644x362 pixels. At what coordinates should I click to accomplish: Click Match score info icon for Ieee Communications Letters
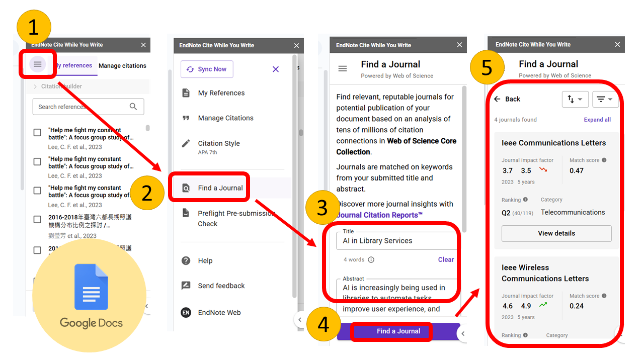[x=604, y=160]
